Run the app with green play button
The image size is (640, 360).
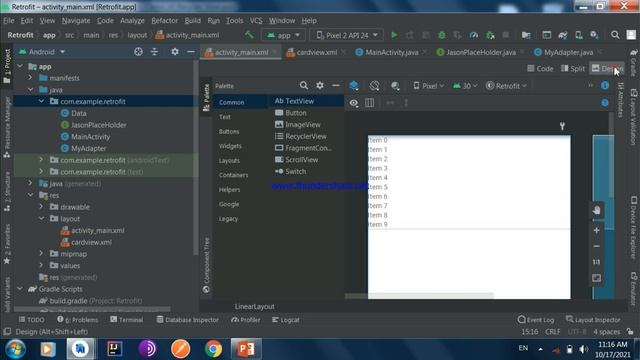[394, 35]
